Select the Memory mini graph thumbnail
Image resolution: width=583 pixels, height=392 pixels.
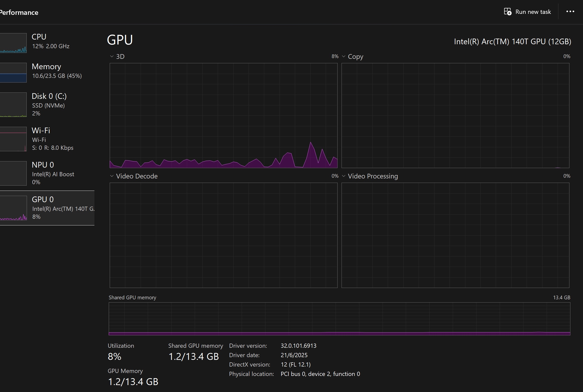(13, 72)
